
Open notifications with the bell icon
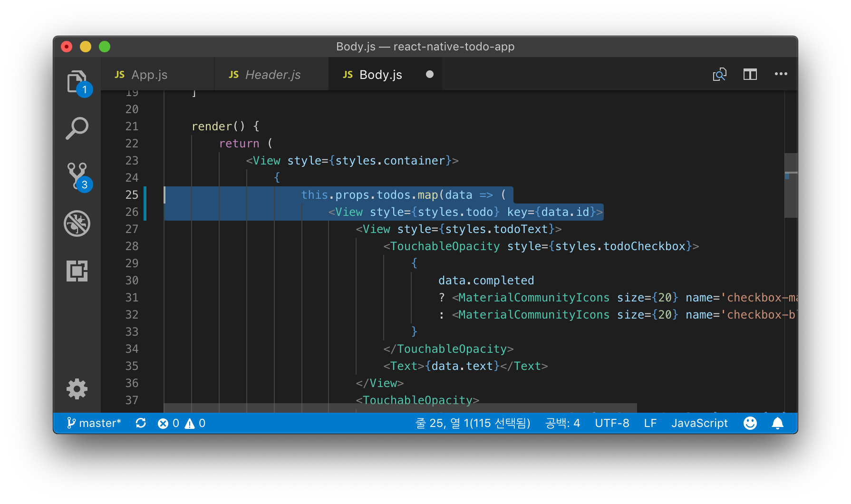(x=778, y=423)
